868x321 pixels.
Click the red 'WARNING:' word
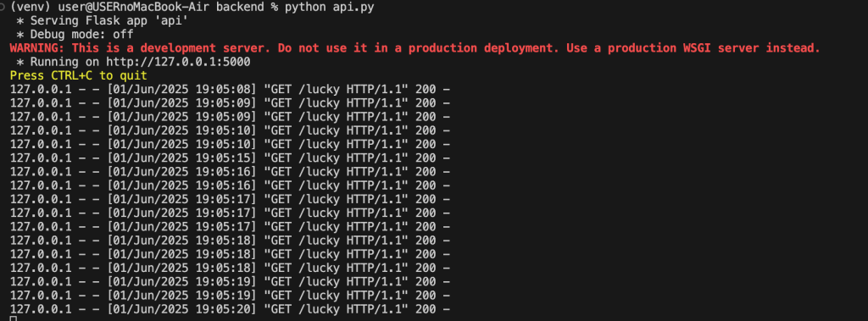(37, 48)
